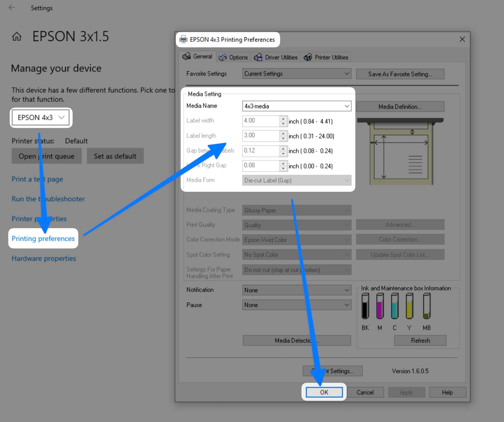Click the Settings back arrow icon
The height and width of the screenshot is (422, 504).
click(x=12, y=8)
